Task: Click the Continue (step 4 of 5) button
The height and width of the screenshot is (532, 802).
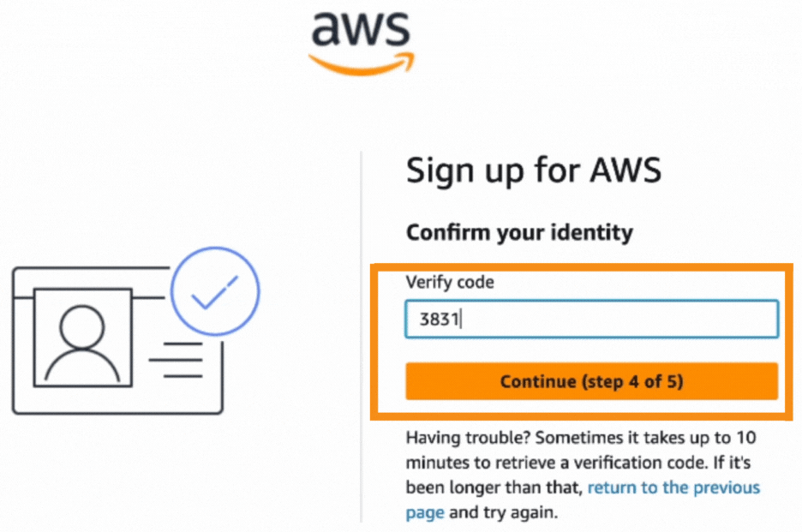Action: [591, 381]
